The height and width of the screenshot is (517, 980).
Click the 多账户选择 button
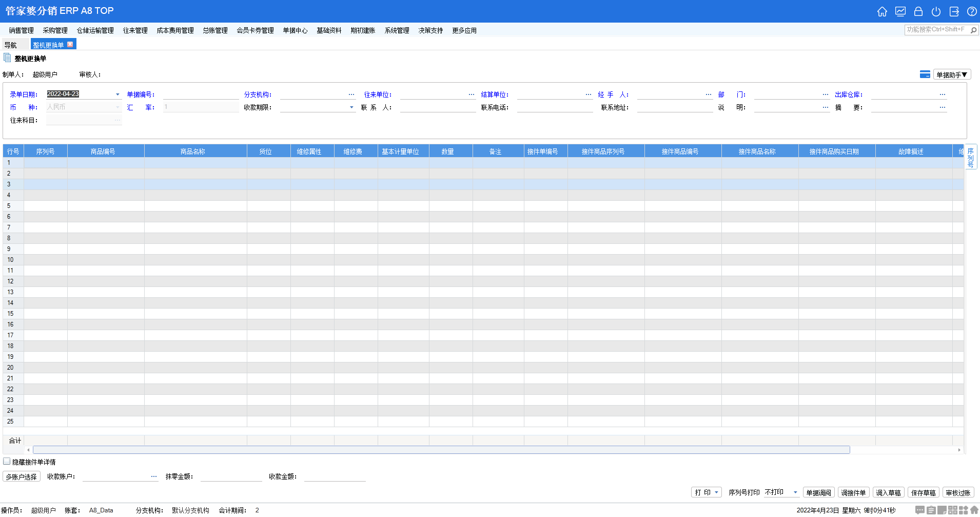[x=22, y=476]
